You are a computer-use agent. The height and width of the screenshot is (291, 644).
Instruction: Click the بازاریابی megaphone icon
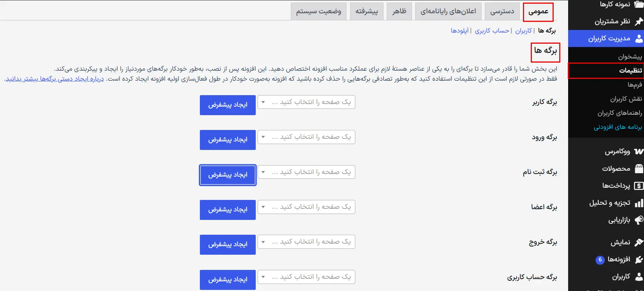tap(639, 220)
